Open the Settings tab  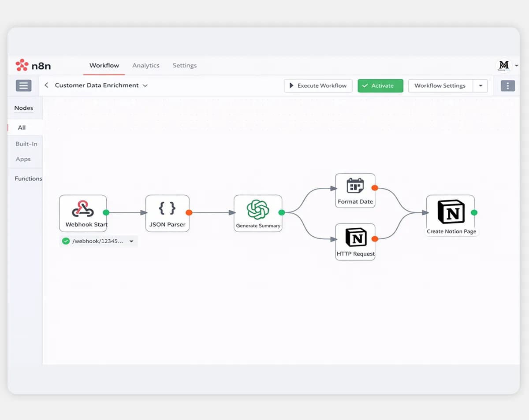[185, 65]
